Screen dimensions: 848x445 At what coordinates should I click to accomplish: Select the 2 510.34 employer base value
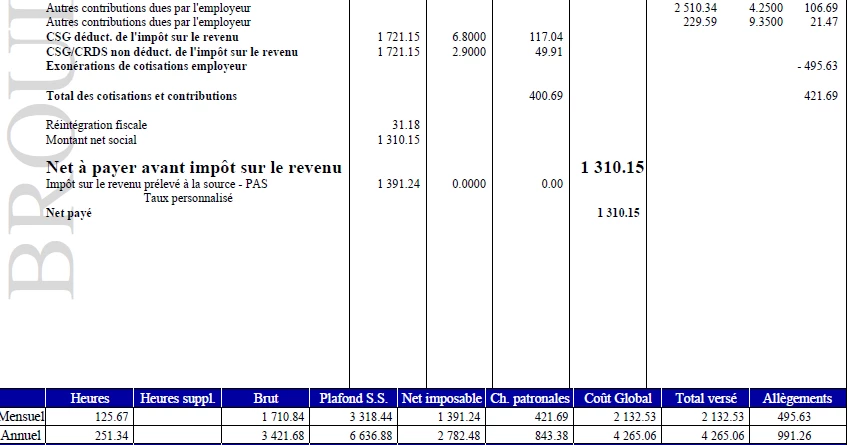tap(695, 8)
